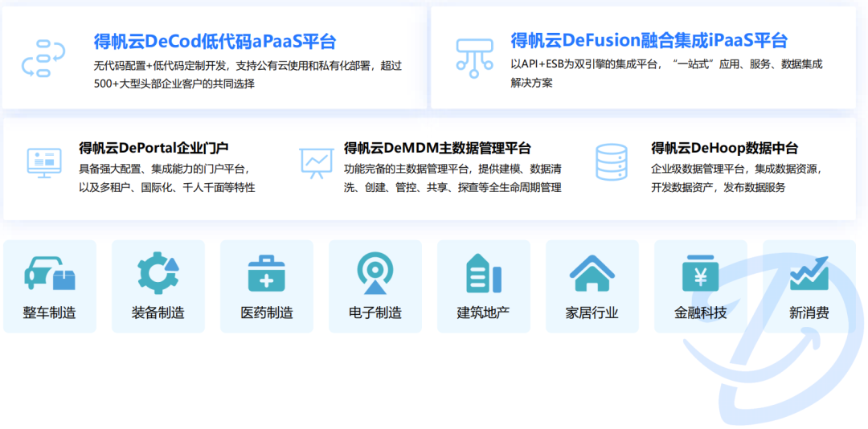Select the 装备制造 industry label

pyautogui.click(x=158, y=313)
